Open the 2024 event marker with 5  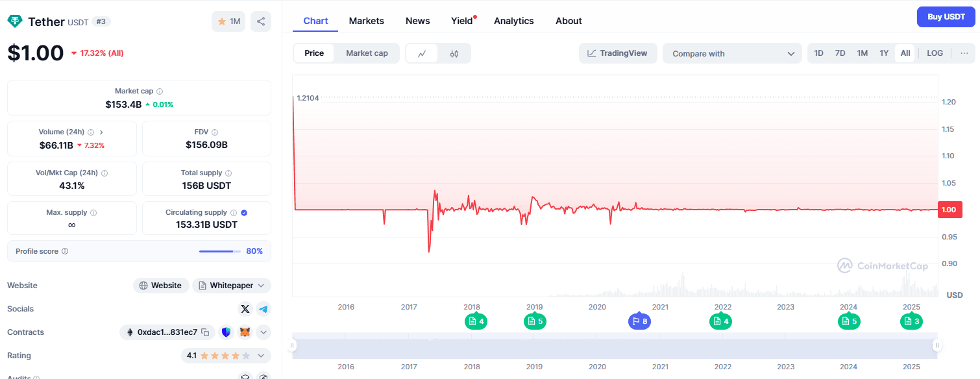click(849, 321)
